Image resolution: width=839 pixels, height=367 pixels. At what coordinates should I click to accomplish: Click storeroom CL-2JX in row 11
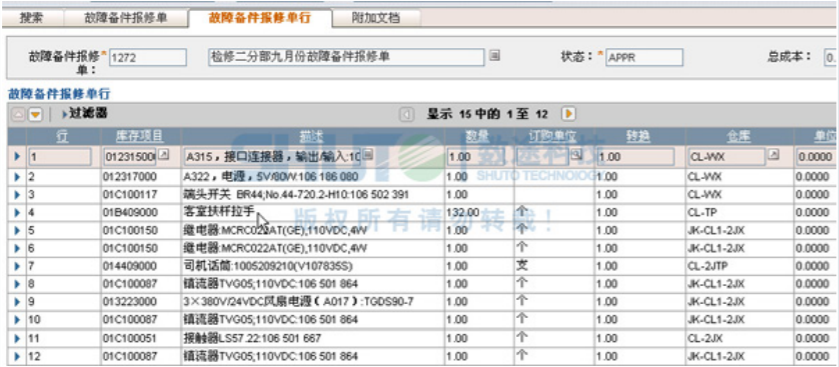click(x=705, y=338)
